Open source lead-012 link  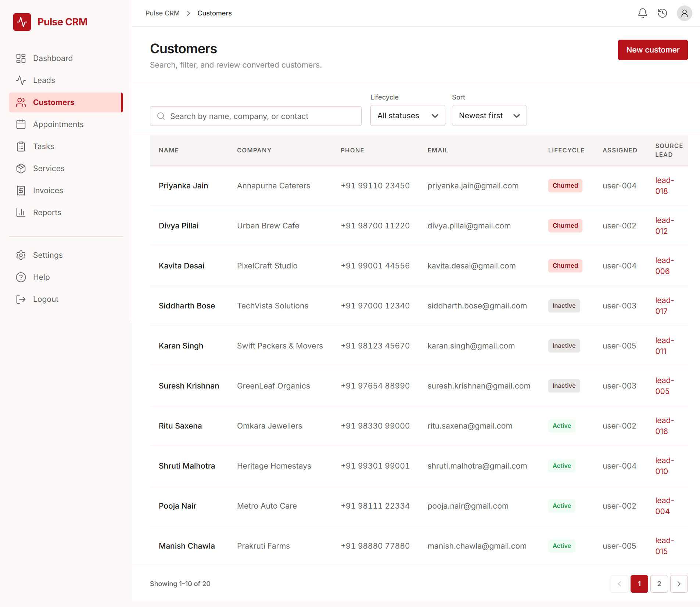664,226
